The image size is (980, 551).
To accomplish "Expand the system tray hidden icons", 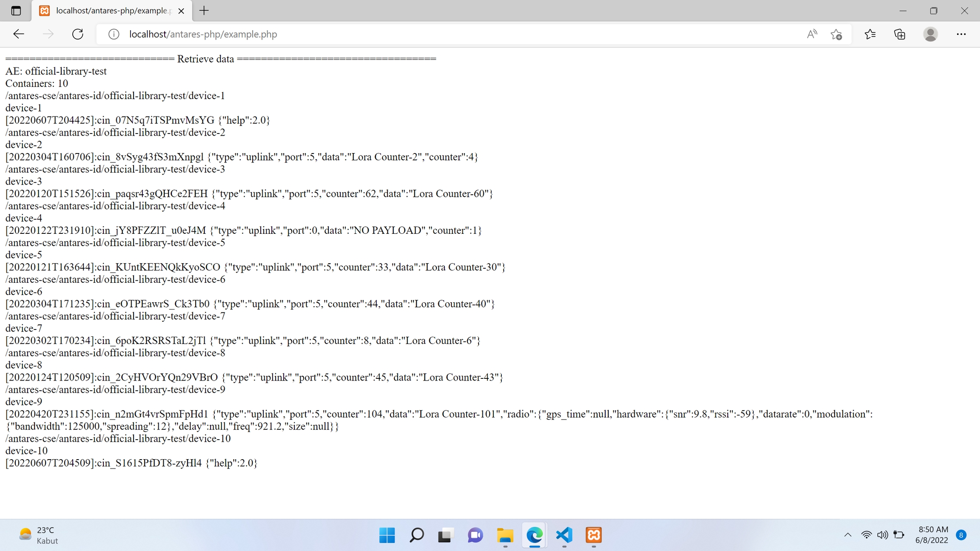I will (x=847, y=535).
